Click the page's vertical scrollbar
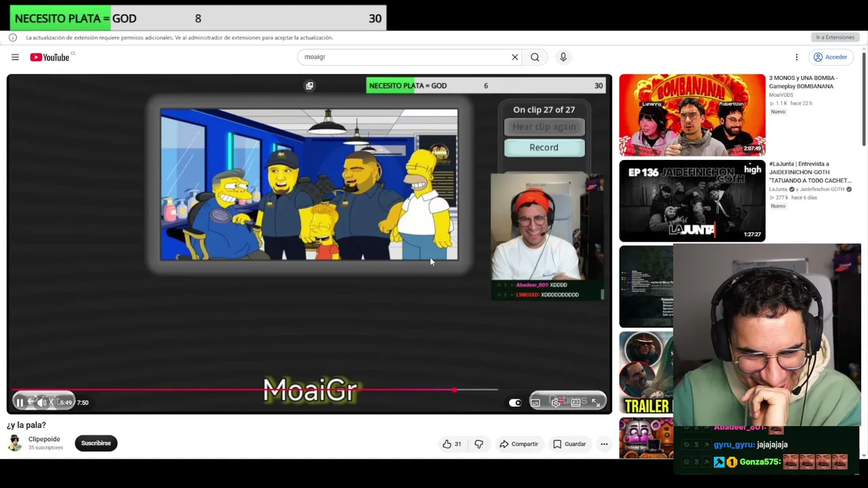Image resolution: width=868 pixels, height=488 pixels. 864,98
